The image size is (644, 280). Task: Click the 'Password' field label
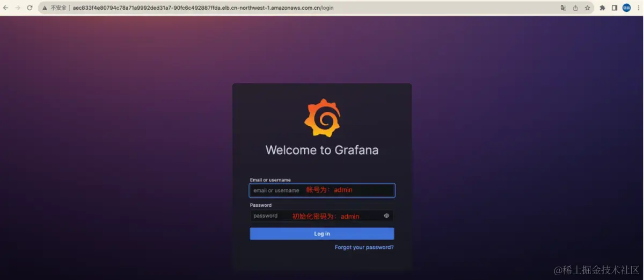(261, 205)
